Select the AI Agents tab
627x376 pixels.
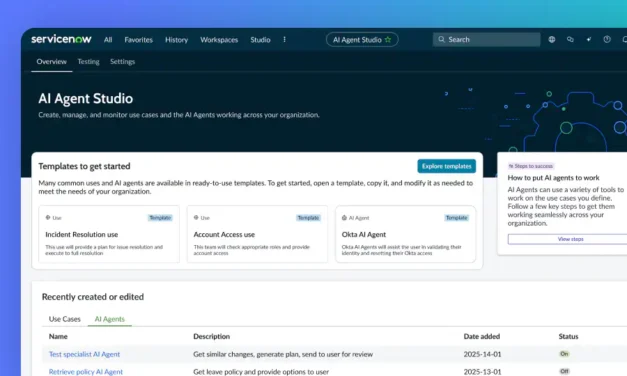tap(110, 319)
